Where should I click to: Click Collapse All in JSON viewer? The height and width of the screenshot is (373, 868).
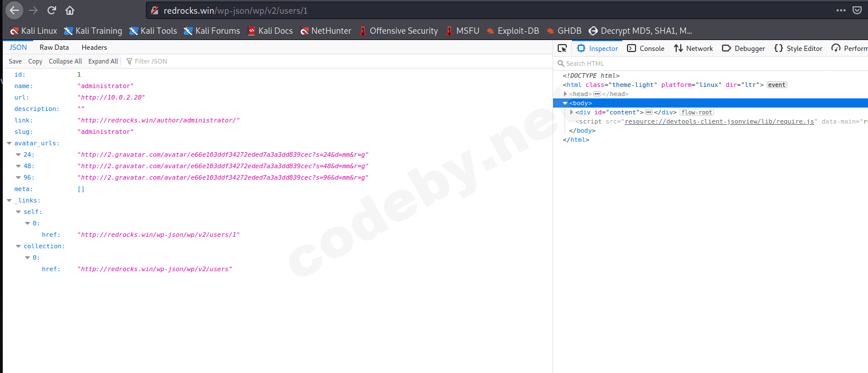(65, 61)
